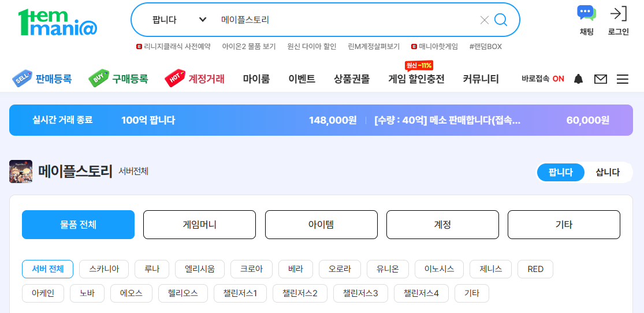The width and height of the screenshot is (644, 313).
Task: Clear search text with X icon
Action: tap(484, 20)
